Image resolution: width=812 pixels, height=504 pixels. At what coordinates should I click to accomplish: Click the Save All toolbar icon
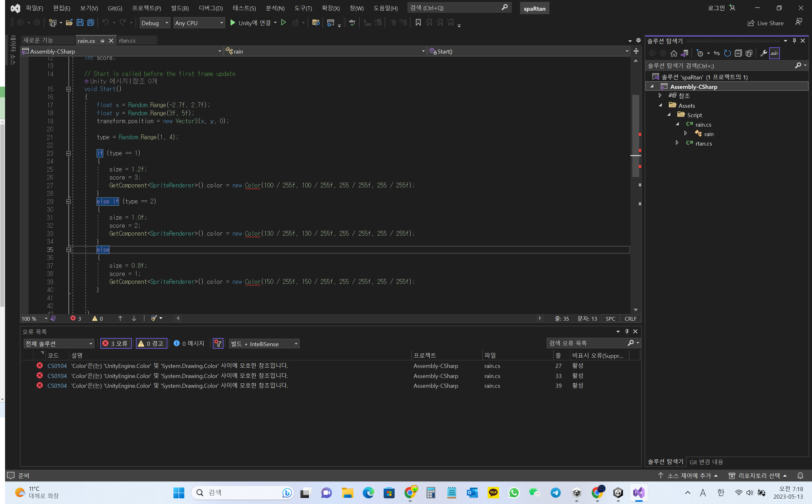point(91,23)
